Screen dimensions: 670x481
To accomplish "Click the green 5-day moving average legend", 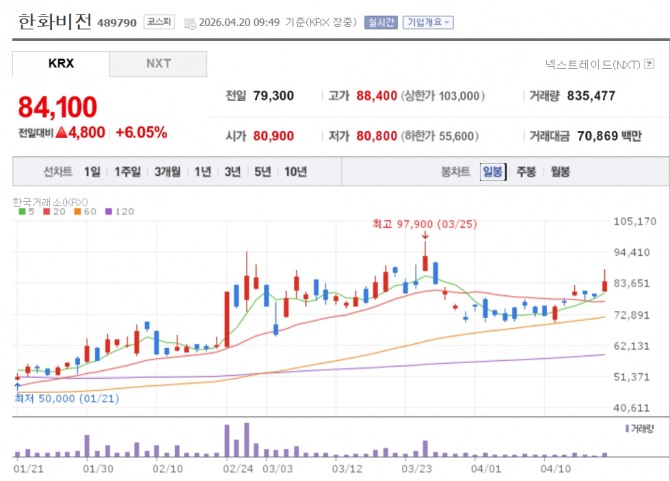I will (x=26, y=211).
